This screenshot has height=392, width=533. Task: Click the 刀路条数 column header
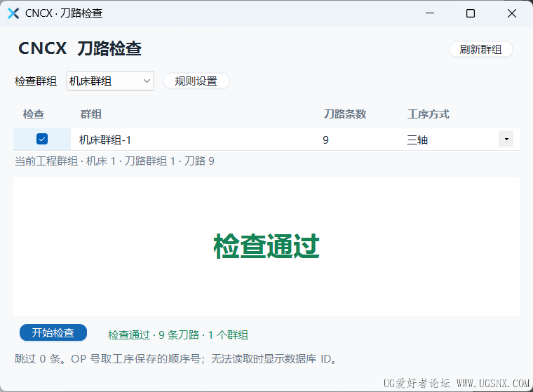tap(344, 114)
